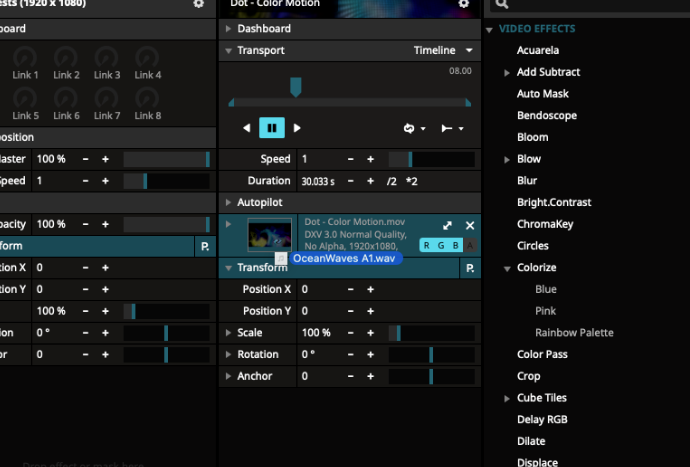Viewport: 690px width, 467px height.
Task: Click the resize icon on the video clip
Action: pos(447,226)
